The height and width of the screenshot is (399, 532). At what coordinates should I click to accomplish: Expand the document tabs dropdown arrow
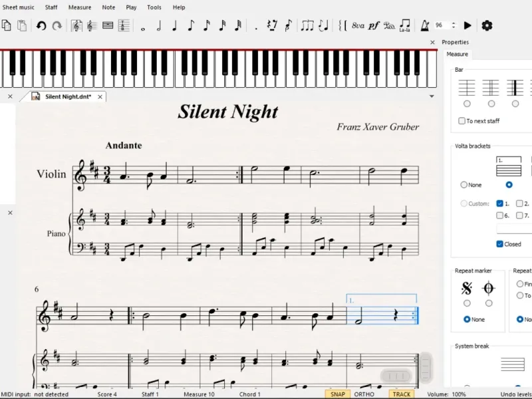[x=432, y=96]
